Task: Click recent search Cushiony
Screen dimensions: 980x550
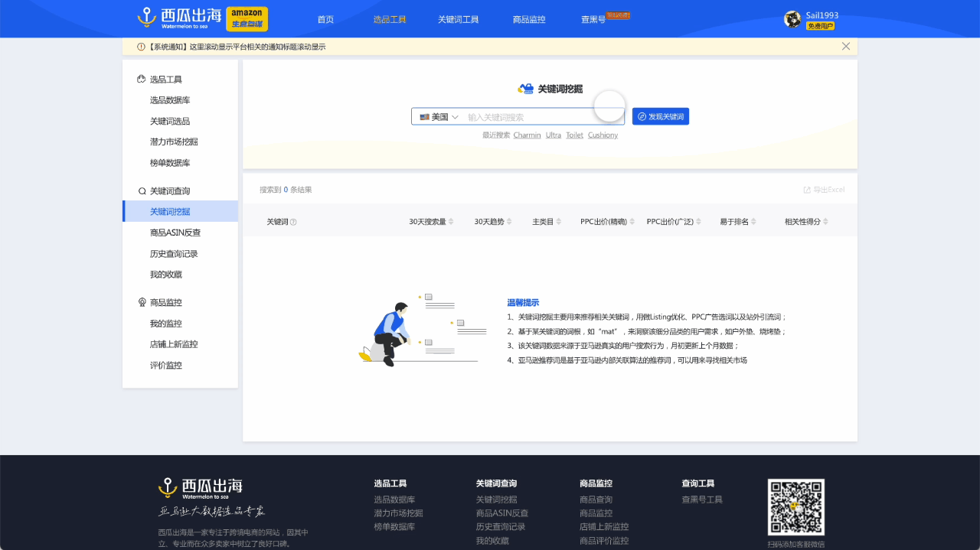Action: 603,135
